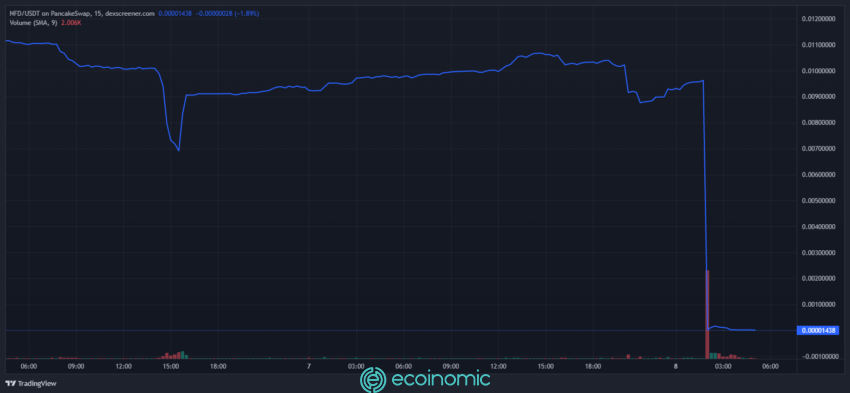Click the price change -0.00000028 (-1.89%)
The height and width of the screenshot is (393, 850).
point(227,13)
